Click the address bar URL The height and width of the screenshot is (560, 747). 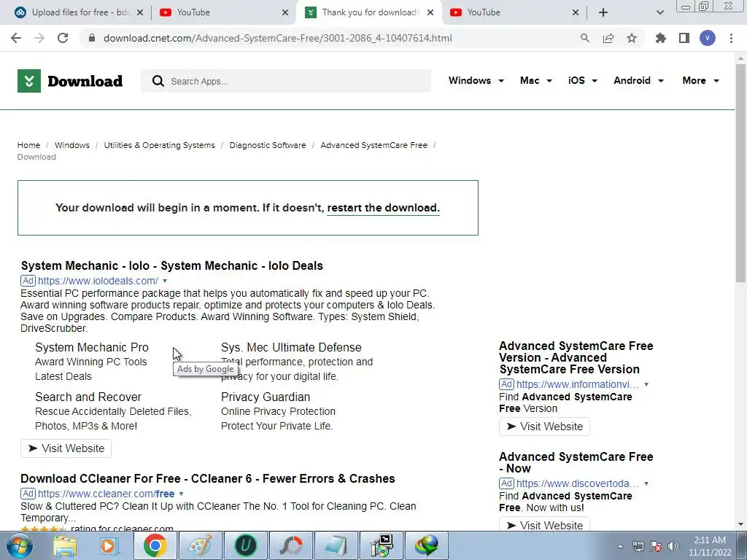pos(278,38)
